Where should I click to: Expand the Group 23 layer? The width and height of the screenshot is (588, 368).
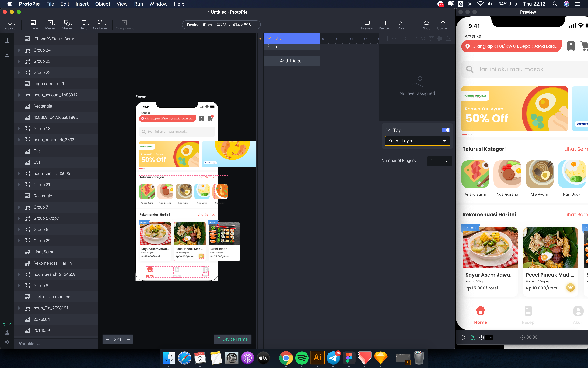click(x=19, y=61)
